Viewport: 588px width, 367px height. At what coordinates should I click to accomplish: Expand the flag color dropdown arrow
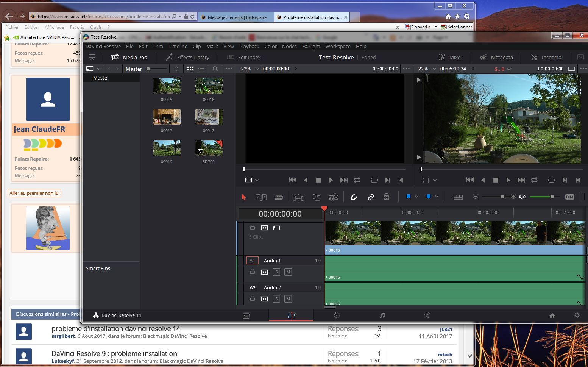417,197
